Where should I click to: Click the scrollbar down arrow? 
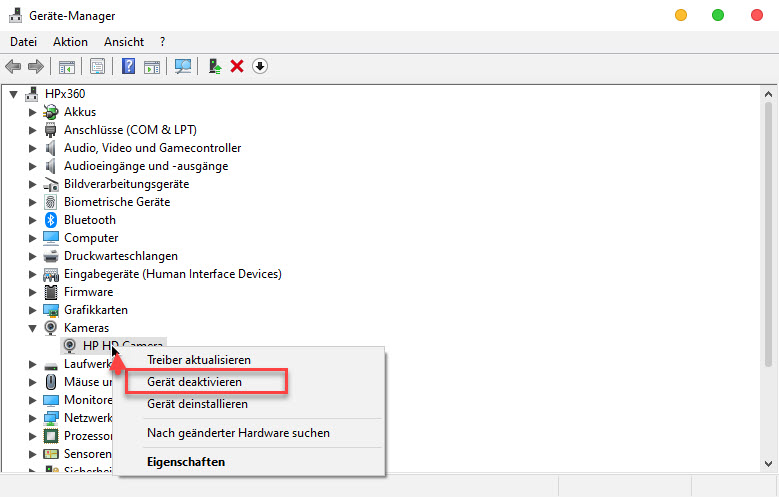click(x=769, y=464)
